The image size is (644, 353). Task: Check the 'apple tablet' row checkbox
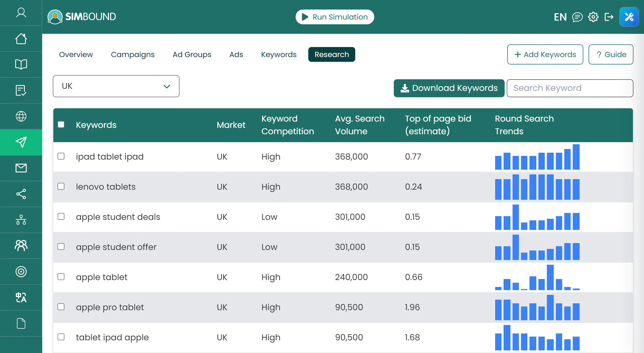click(61, 277)
